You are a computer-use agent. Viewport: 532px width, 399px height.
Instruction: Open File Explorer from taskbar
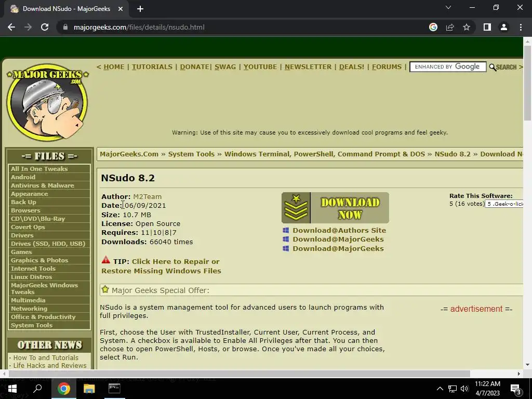coord(89,389)
